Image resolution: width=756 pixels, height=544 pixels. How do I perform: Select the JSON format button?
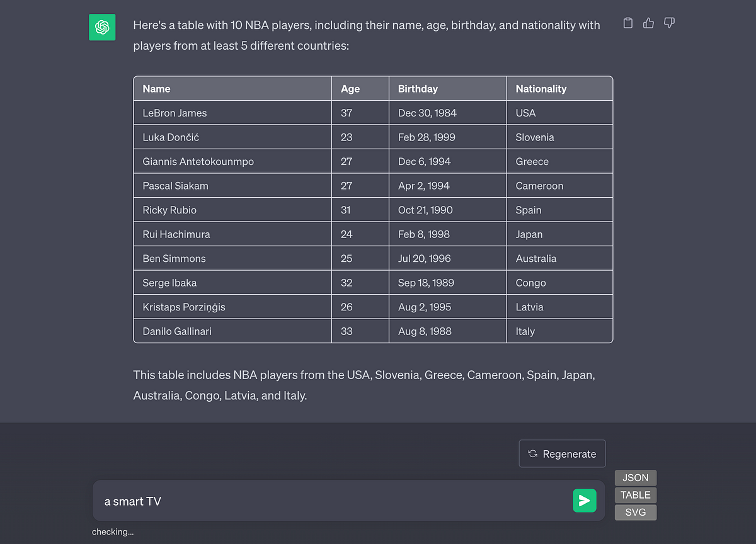click(635, 478)
